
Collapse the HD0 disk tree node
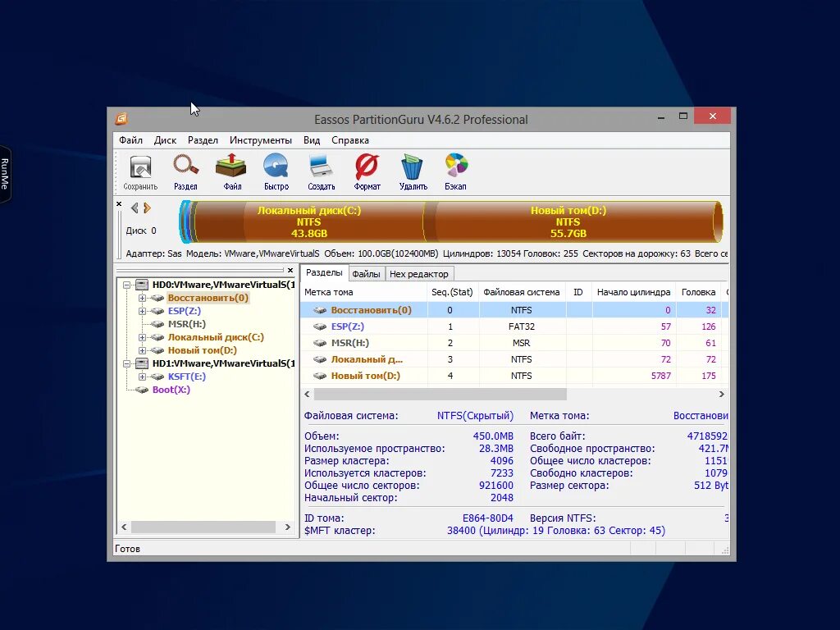(x=127, y=285)
